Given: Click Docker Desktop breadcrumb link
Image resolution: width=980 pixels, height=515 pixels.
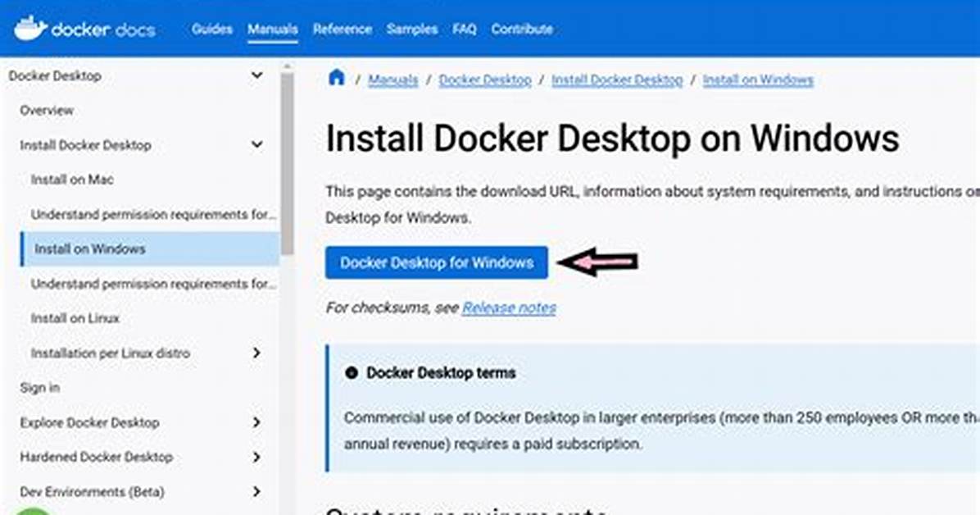Looking at the screenshot, I should click(485, 80).
